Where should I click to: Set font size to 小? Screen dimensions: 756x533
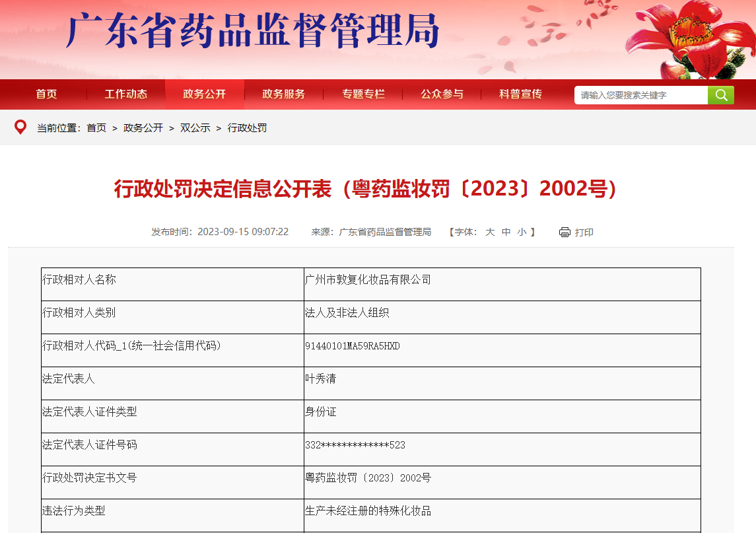522,232
